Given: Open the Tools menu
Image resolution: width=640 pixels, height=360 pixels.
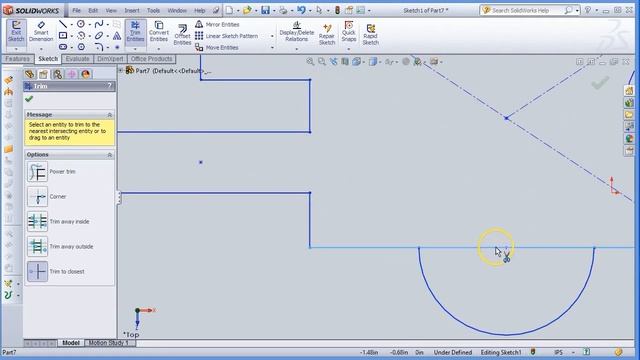Looking at the screenshot, I should (153, 10).
